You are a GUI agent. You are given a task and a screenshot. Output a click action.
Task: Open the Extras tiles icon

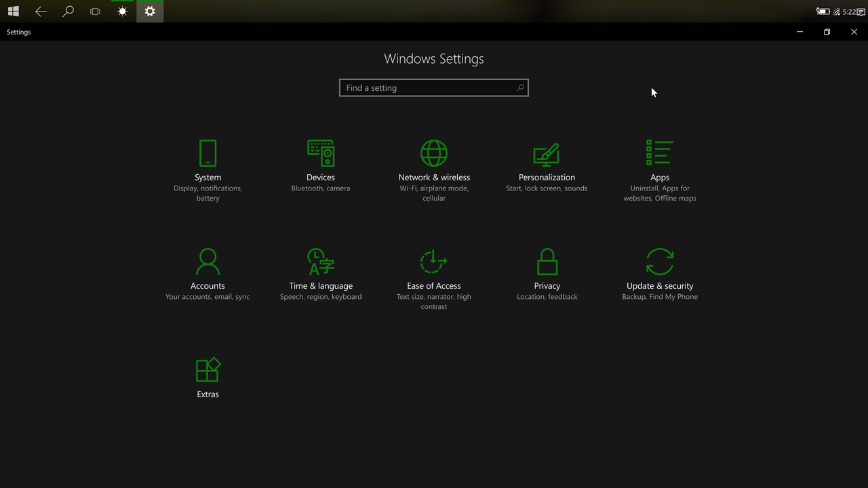click(x=208, y=370)
